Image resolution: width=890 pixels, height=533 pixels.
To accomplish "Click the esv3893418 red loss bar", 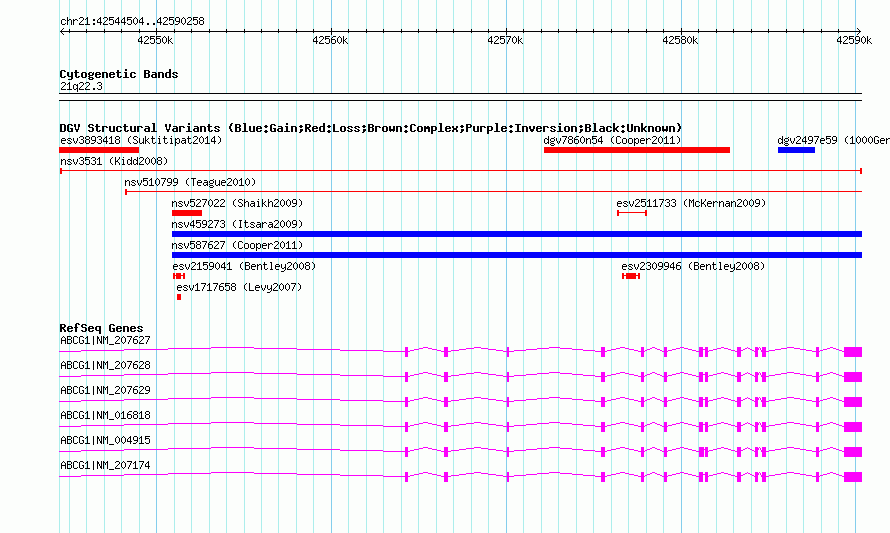I will click(x=99, y=150).
